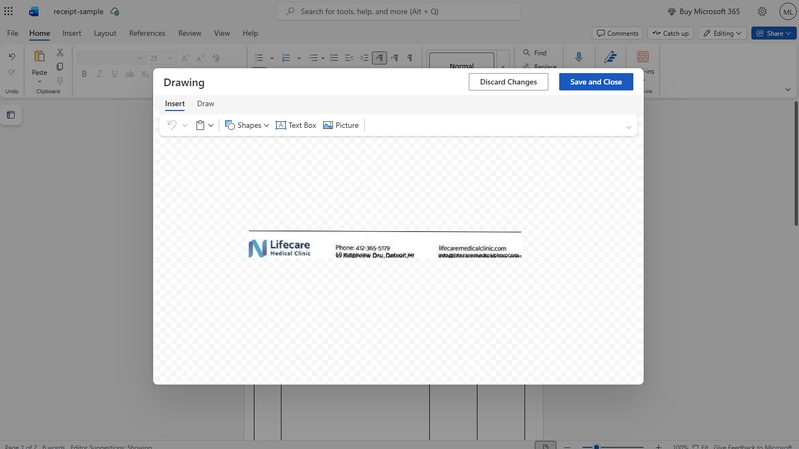Toggle Underline formatting
The image size is (799, 449).
tap(115, 74)
